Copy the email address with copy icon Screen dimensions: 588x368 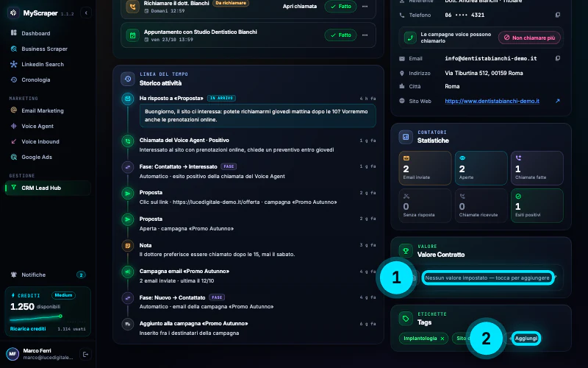coord(558,59)
